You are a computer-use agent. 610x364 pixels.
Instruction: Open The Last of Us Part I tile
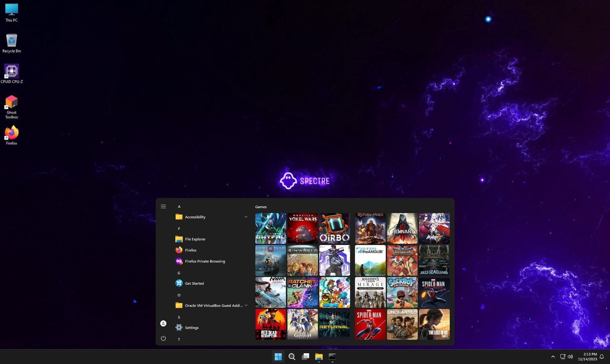434,324
